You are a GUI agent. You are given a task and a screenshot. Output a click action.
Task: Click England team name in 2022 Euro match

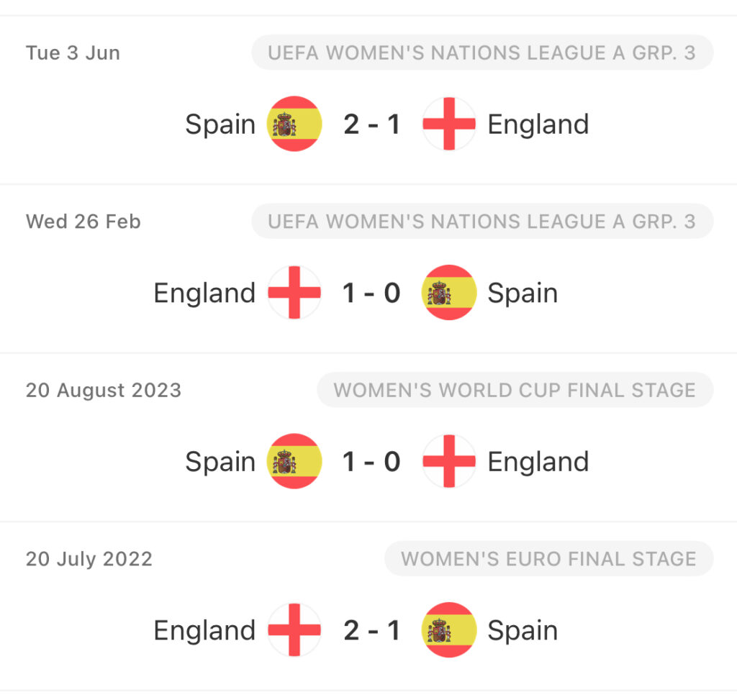(x=204, y=630)
